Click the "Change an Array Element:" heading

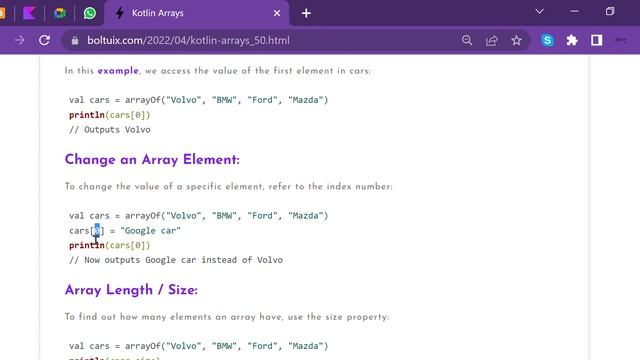click(x=152, y=160)
